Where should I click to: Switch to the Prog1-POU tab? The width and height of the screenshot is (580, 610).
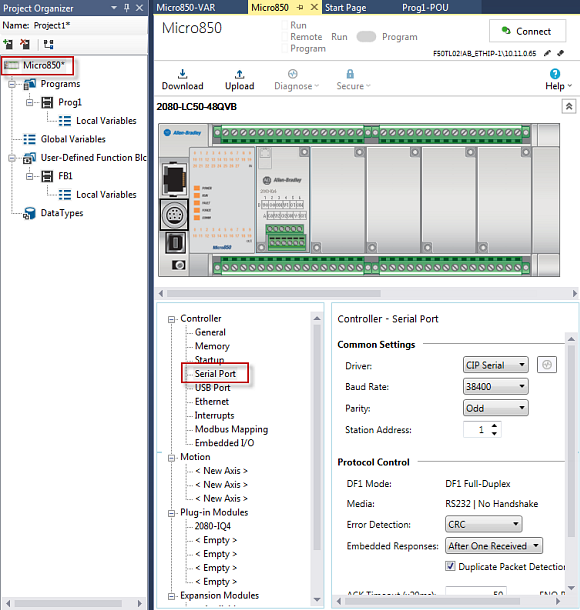[x=425, y=7]
